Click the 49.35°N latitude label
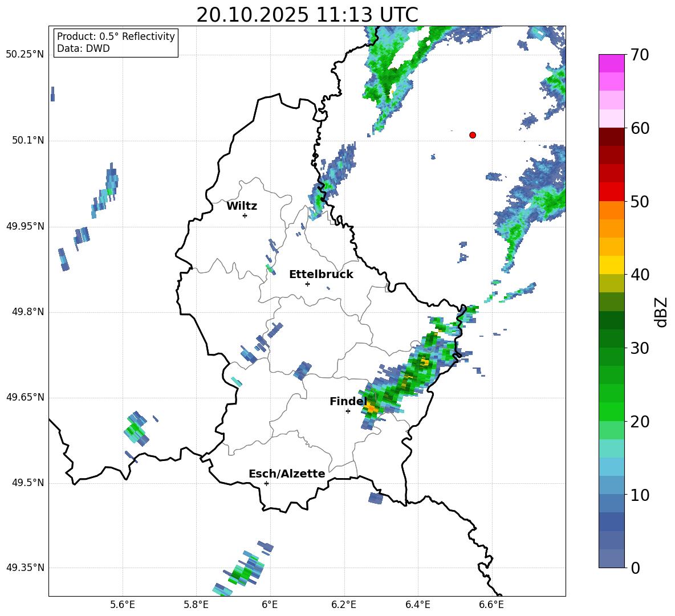The image size is (675, 616). [x=25, y=568]
